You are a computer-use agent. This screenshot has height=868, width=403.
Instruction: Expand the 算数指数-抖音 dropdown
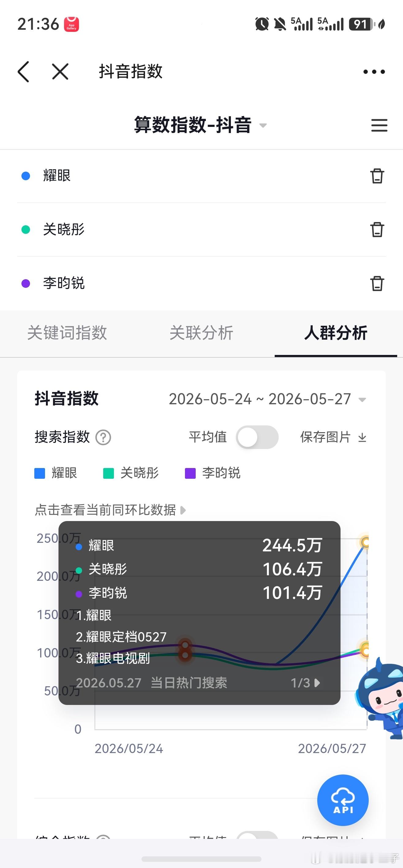(x=263, y=125)
